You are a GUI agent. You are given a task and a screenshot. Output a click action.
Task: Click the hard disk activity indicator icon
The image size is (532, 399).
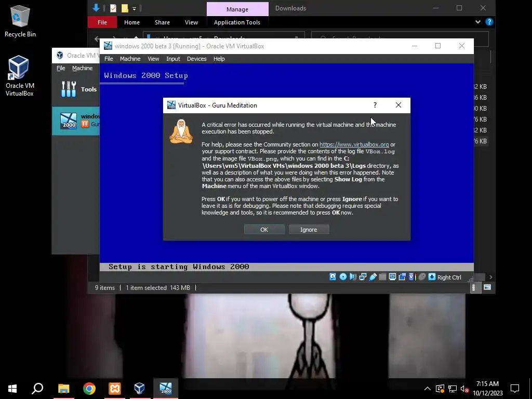[333, 277]
